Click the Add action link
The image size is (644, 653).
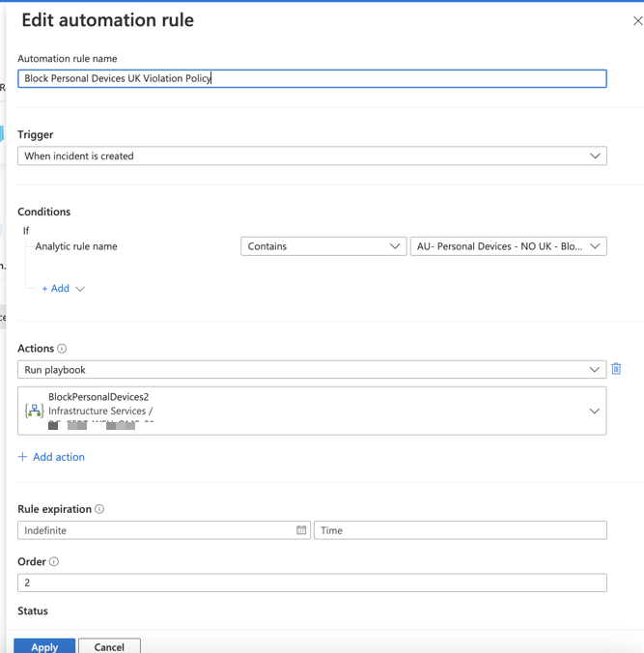tap(58, 457)
